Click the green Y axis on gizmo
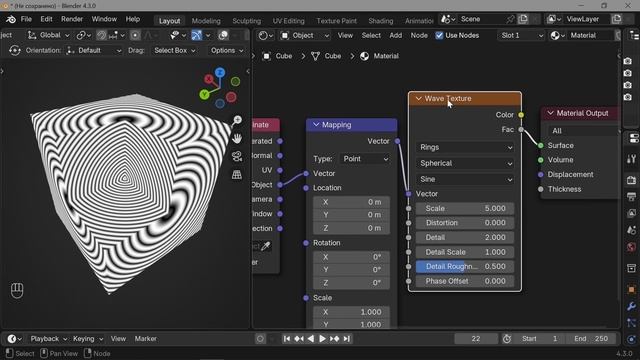640x360 pixels. pos(204,95)
